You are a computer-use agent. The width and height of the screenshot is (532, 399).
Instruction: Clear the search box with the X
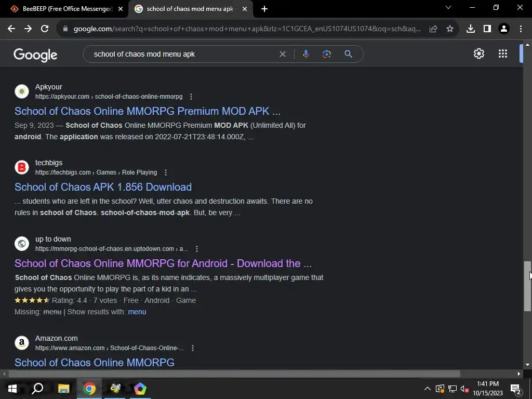pyautogui.click(x=282, y=54)
